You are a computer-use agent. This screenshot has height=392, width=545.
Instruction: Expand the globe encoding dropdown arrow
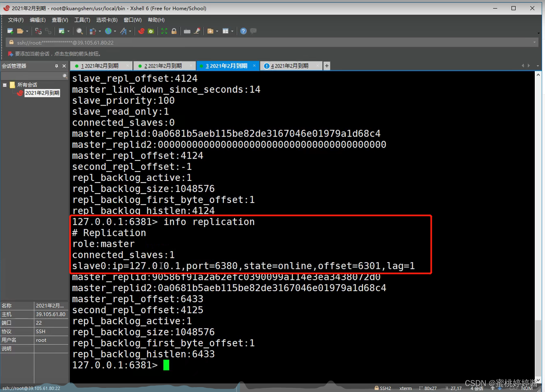pyautogui.click(x=115, y=31)
